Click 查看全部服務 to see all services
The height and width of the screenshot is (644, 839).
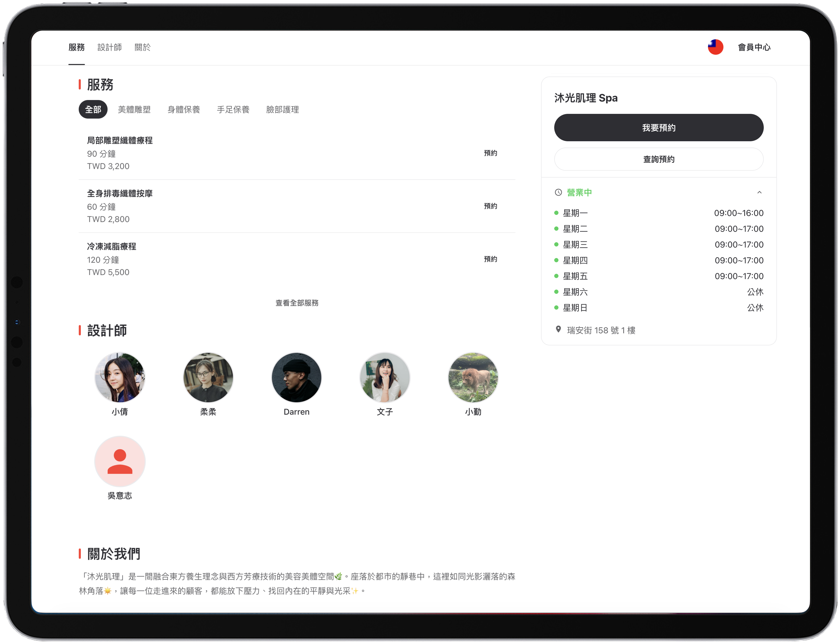[297, 303]
